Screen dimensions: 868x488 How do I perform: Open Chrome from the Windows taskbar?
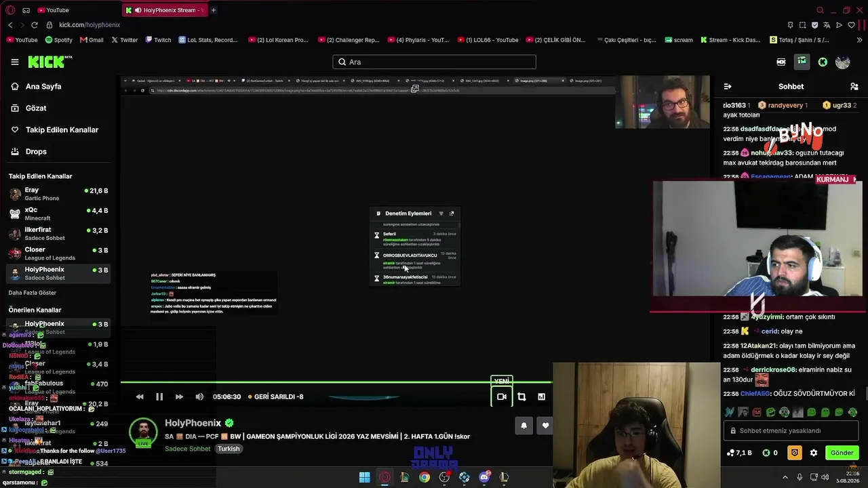coord(424,477)
